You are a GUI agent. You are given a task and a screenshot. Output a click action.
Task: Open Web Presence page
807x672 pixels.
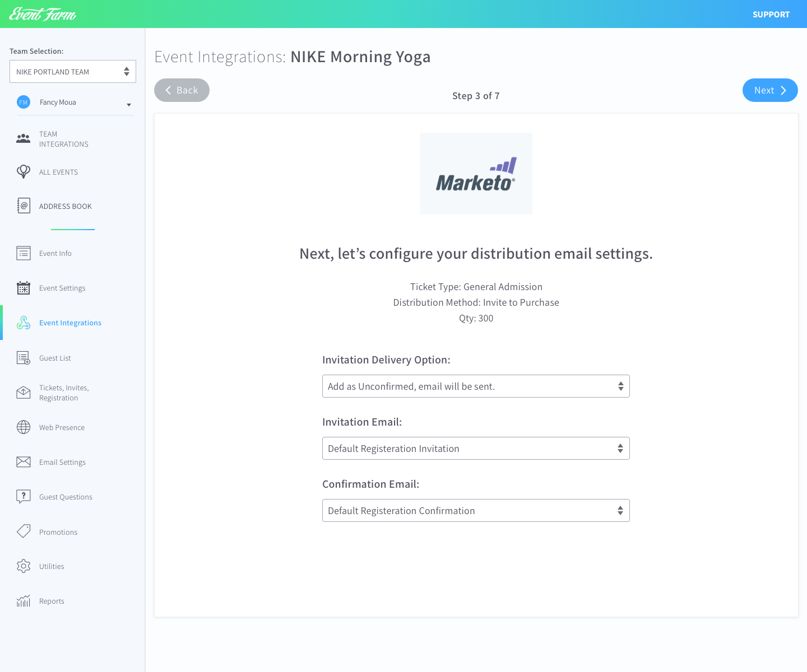pyautogui.click(x=62, y=427)
